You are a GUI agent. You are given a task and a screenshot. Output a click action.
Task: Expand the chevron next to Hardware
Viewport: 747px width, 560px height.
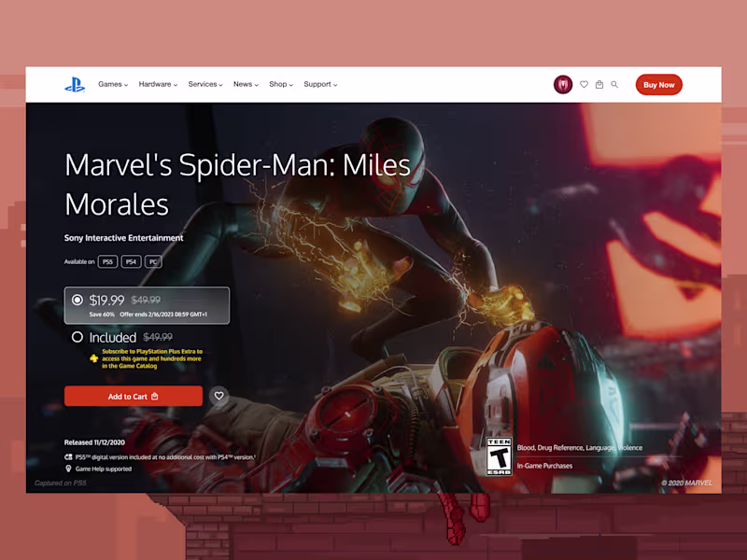(x=176, y=85)
